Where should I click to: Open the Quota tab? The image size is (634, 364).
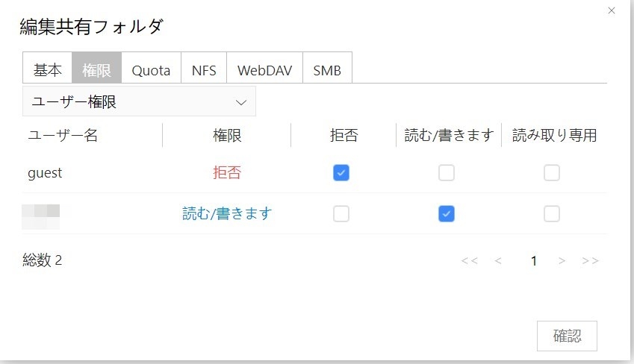pyautogui.click(x=151, y=70)
